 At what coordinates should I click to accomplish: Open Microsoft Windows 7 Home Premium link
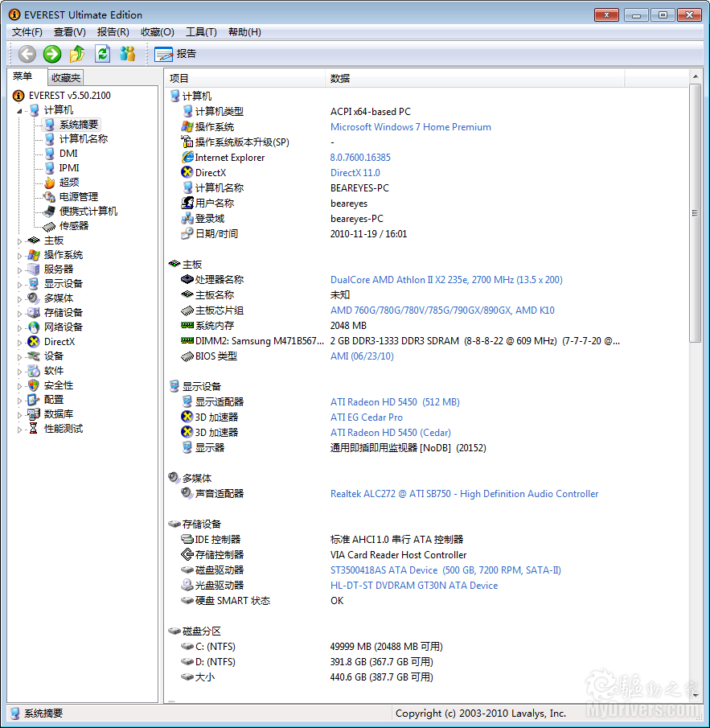(x=410, y=127)
